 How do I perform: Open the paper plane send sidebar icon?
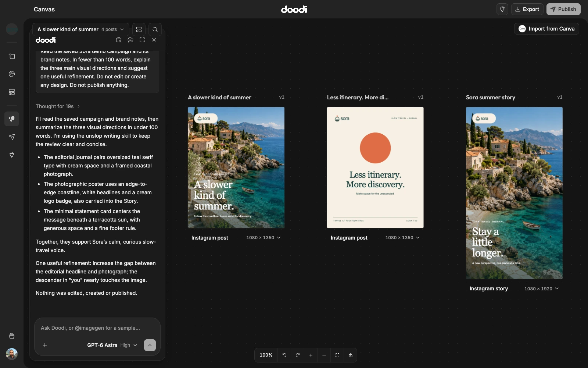coord(12,137)
